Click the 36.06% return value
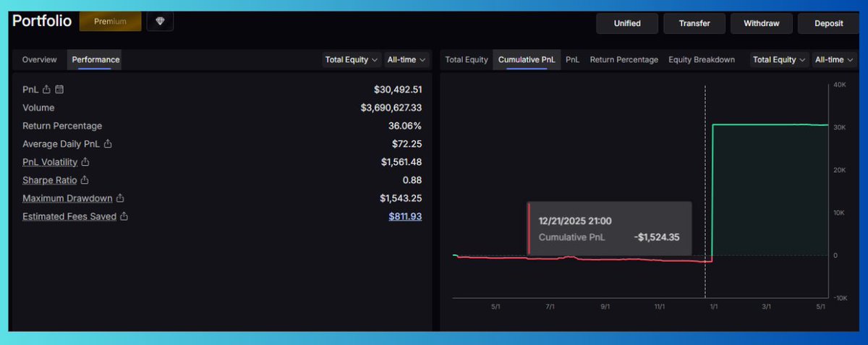The width and height of the screenshot is (868, 345). click(405, 126)
